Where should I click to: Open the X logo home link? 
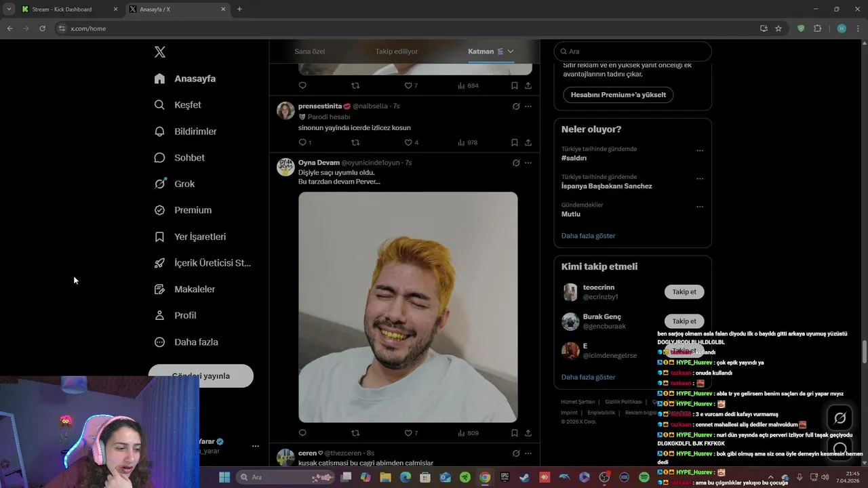coord(159,52)
